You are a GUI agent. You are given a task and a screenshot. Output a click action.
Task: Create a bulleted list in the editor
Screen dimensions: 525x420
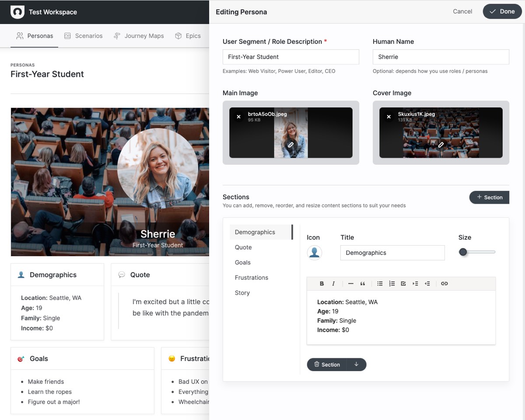pyautogui.click(x=380, y=283)
